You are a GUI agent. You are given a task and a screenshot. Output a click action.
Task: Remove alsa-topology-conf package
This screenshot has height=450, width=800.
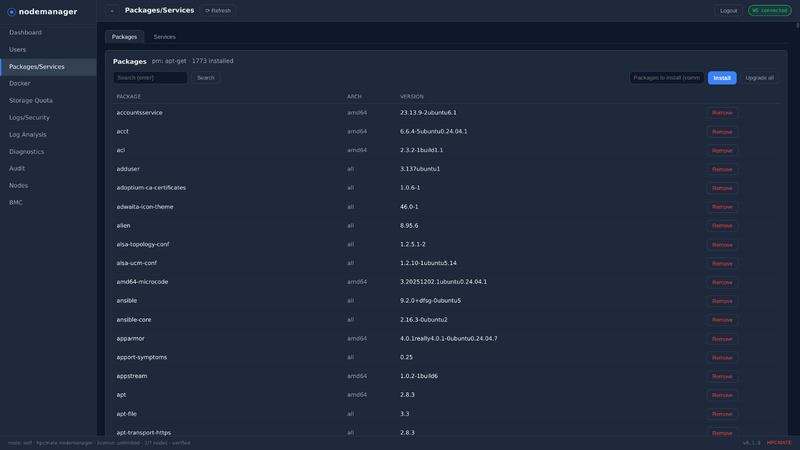click(x=722, y=245)
